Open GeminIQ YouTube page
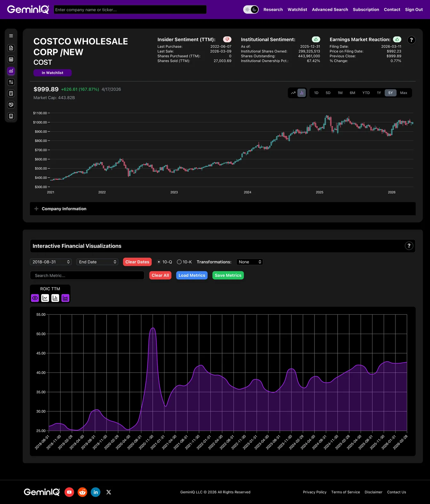The height and width of the screenshot is (504, 430). pos(69,492)
